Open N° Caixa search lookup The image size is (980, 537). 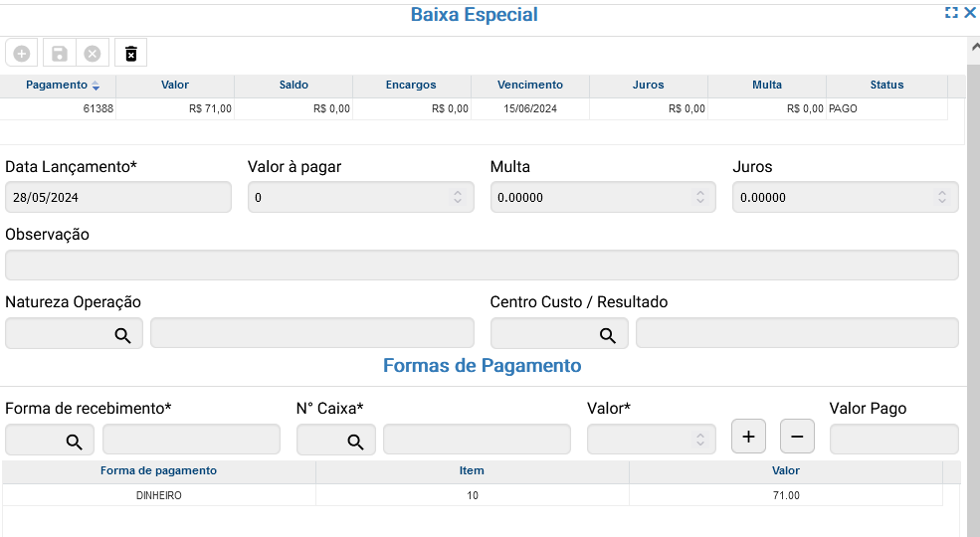pyautogui.click(x=355, y=442)
